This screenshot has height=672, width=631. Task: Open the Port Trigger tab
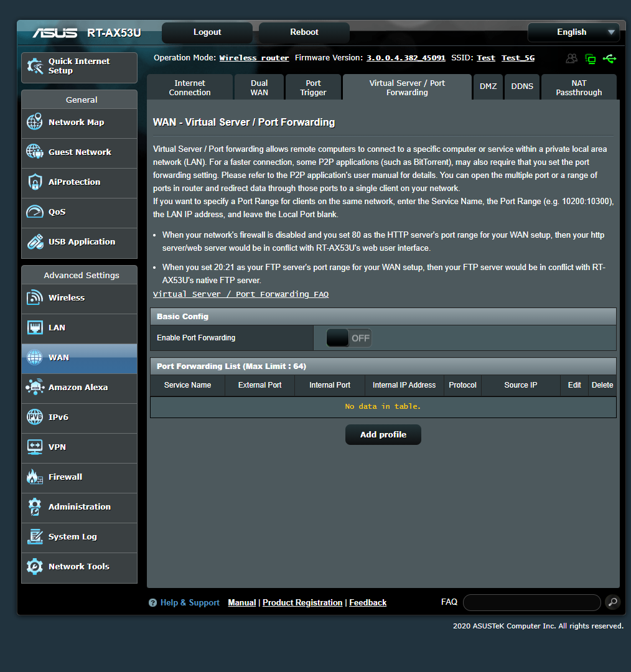314,88
